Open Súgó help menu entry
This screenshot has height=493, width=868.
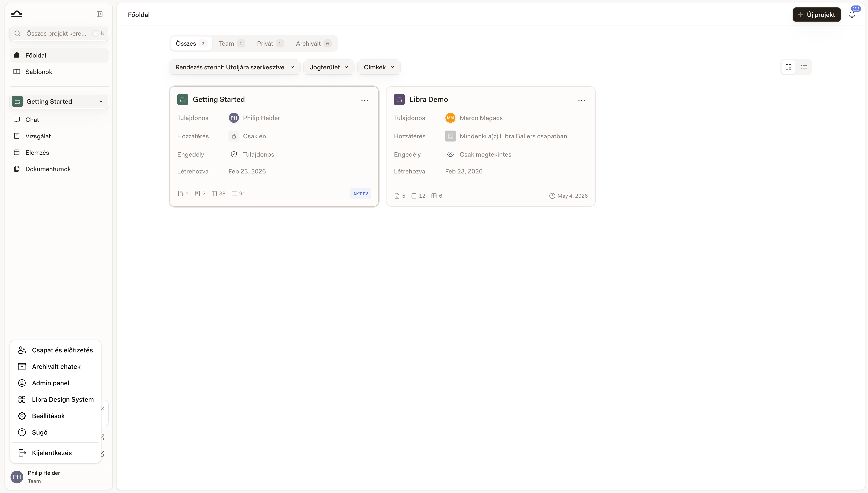(x=56, y=432)
